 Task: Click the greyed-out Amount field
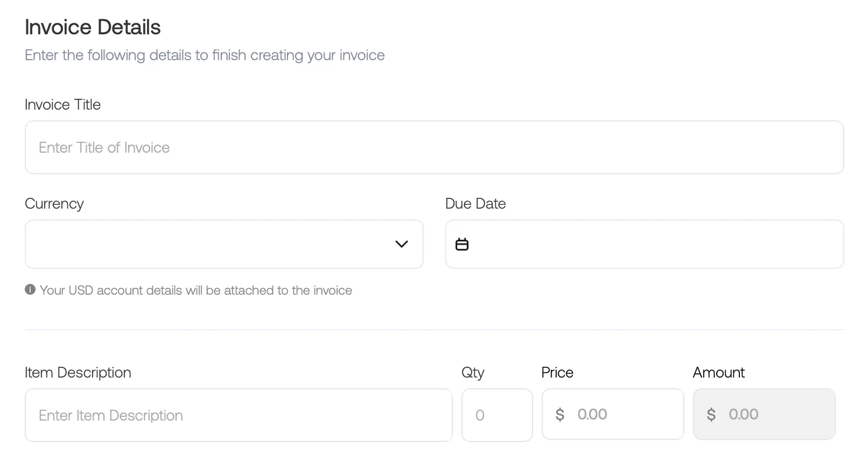point(764,414)
